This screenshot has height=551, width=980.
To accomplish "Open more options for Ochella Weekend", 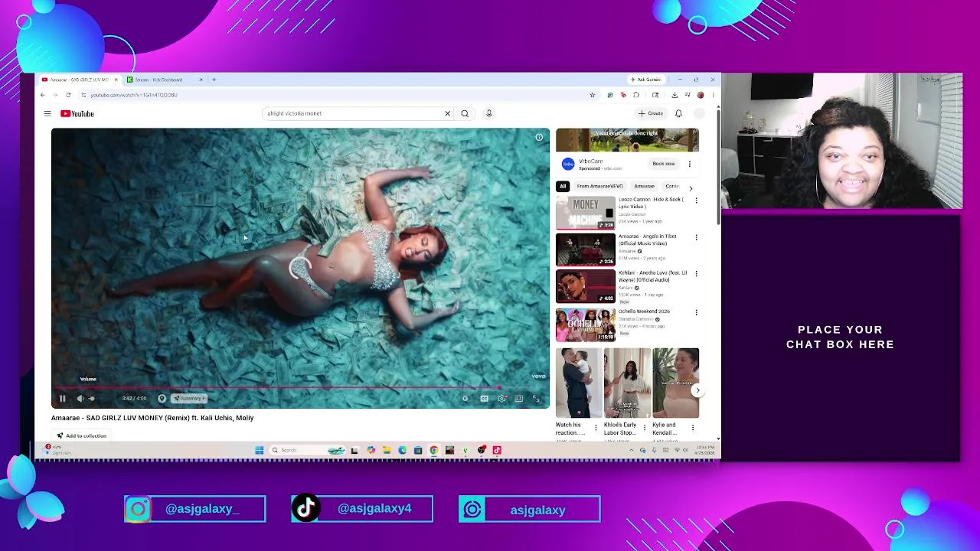I will click(x=696, y=312).
